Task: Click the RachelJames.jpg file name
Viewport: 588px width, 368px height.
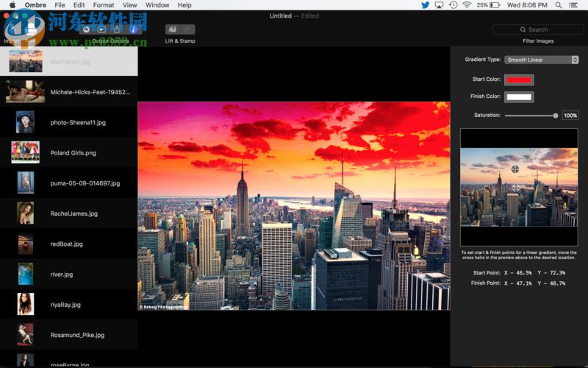Action: pos(74,213)
